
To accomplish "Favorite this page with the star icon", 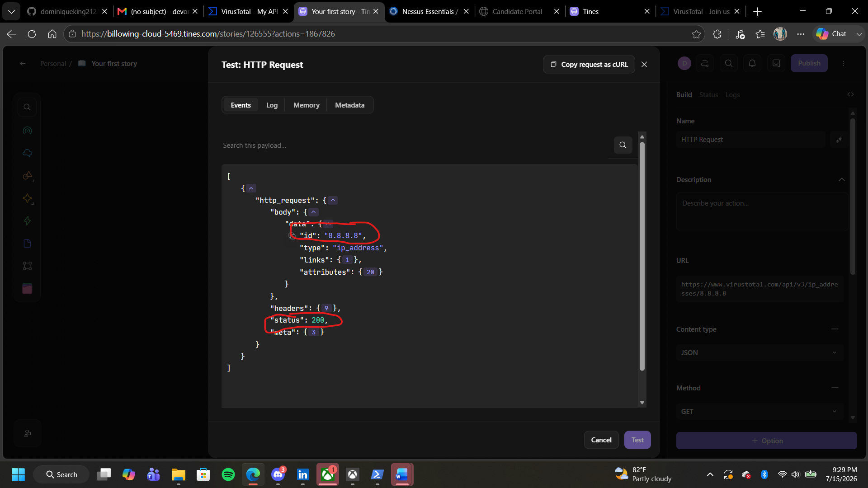I will coord(696,34).
